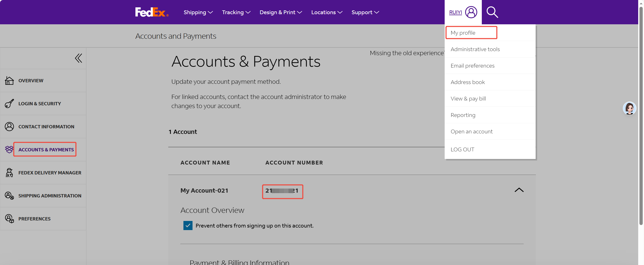This screenshot has height=265, width=644.
Task: Click the user profile avatar icon
Action: coord(471,12)
